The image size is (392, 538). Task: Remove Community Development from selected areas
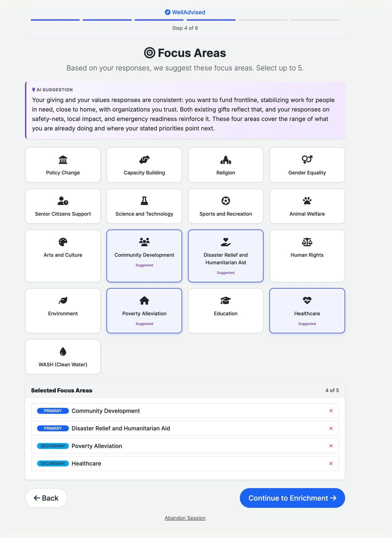coord(331,411)
